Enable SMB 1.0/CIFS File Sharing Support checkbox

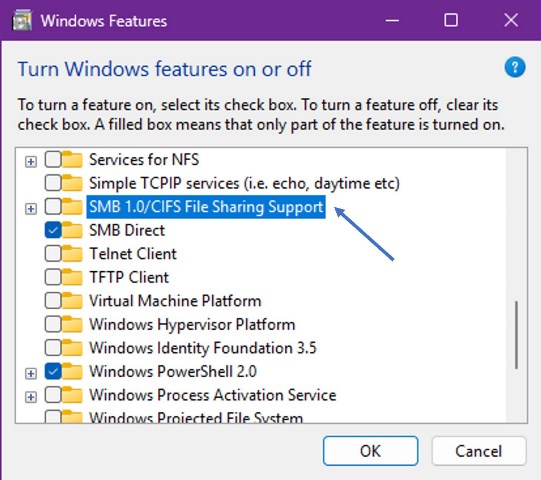(x=53, y=207)
